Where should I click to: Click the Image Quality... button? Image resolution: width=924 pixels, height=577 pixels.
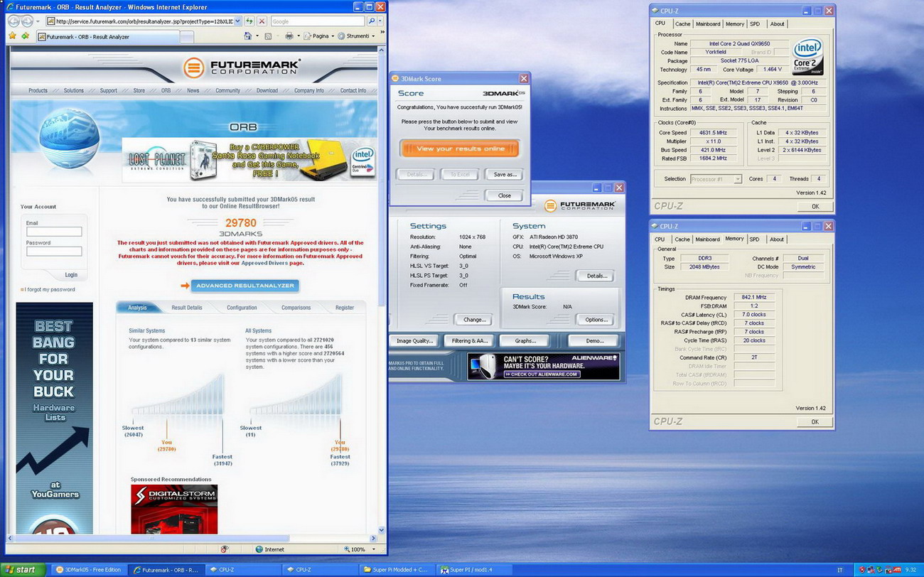point(414,341)
